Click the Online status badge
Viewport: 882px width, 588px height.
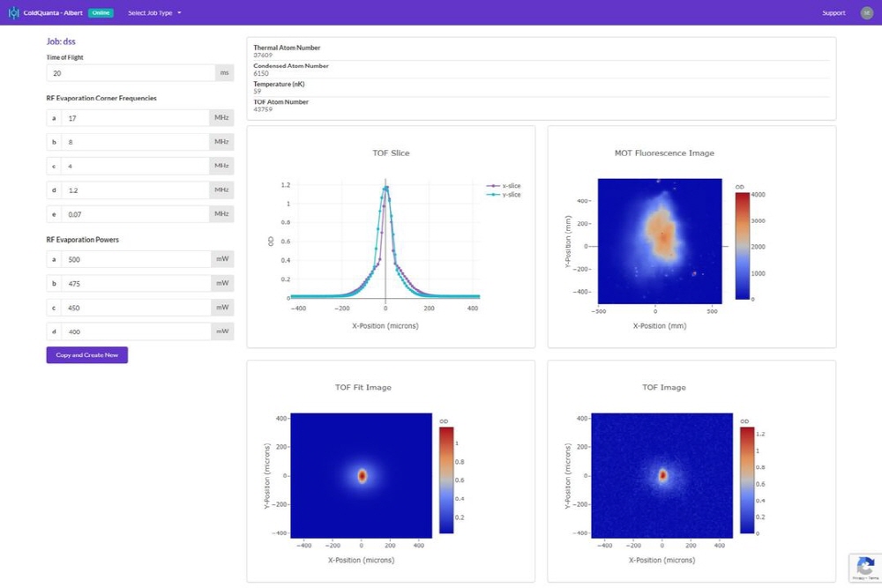[x=101, y=13]
